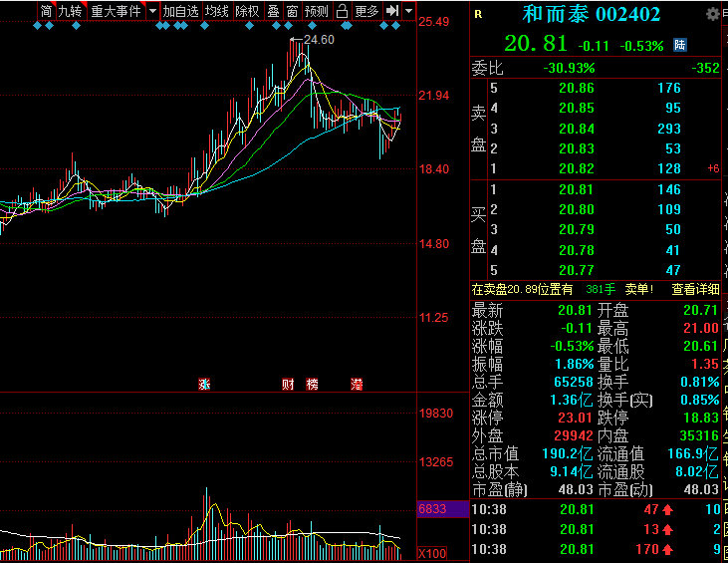Click the 19830 volume axis label
728x563 pixels.
click(x=435, y=414)
